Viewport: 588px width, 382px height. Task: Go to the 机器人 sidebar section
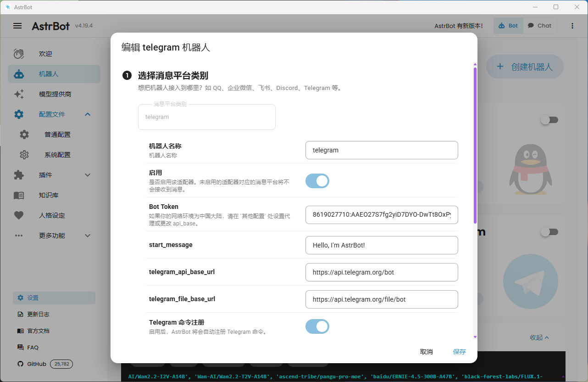(x=54, y=74)
